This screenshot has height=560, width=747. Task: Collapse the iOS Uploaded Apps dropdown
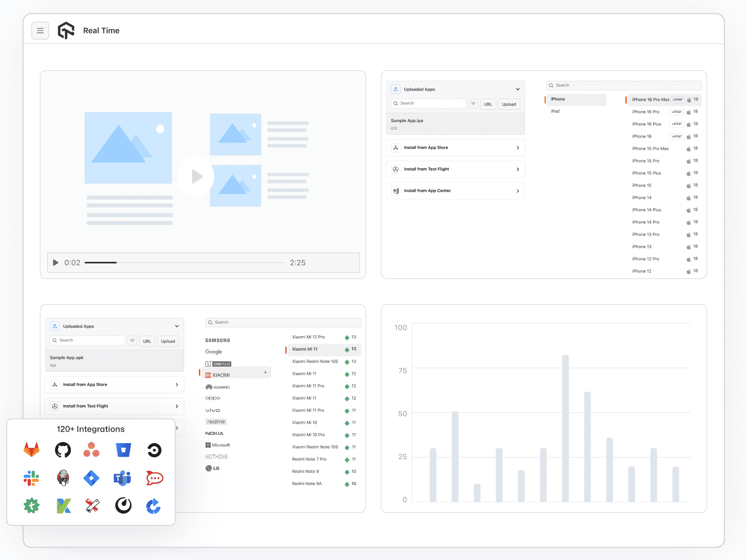click(518, 89)
